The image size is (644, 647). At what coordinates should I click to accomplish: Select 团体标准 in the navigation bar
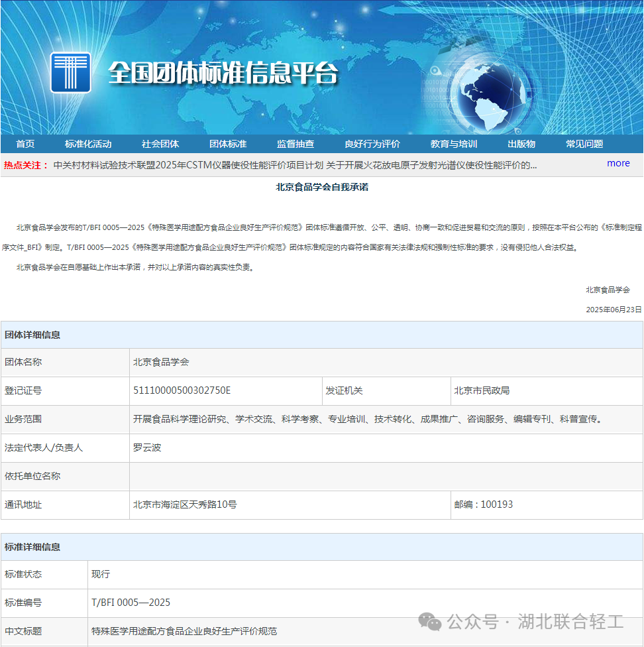(228, 144)
